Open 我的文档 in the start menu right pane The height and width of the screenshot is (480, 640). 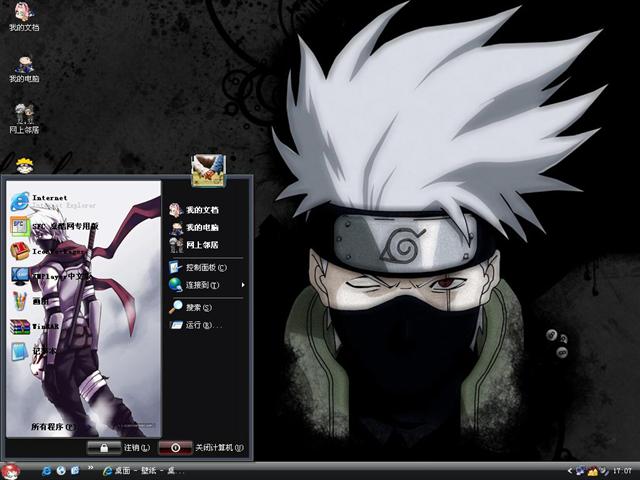(x=194, y=210)
